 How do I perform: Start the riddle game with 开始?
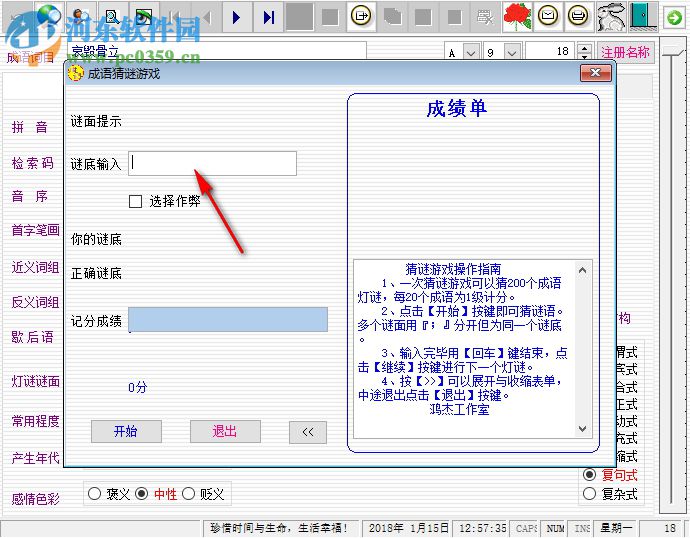[x=126, y=432]
